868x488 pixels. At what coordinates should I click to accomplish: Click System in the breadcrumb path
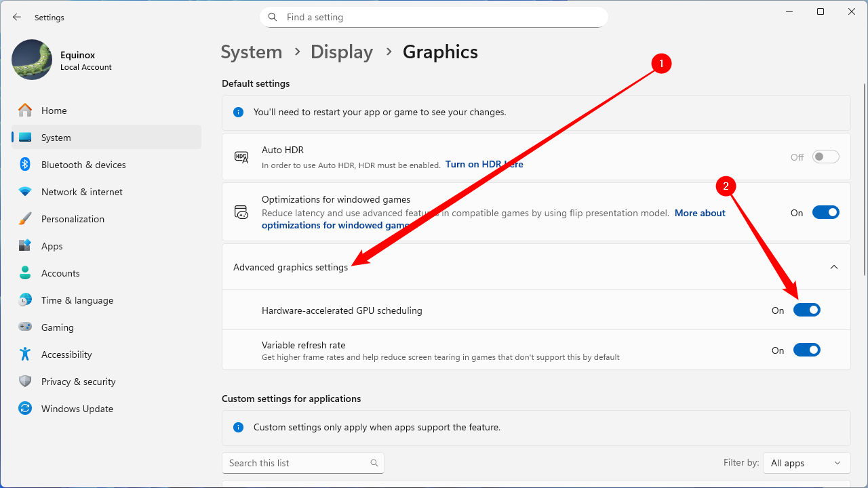252,52
